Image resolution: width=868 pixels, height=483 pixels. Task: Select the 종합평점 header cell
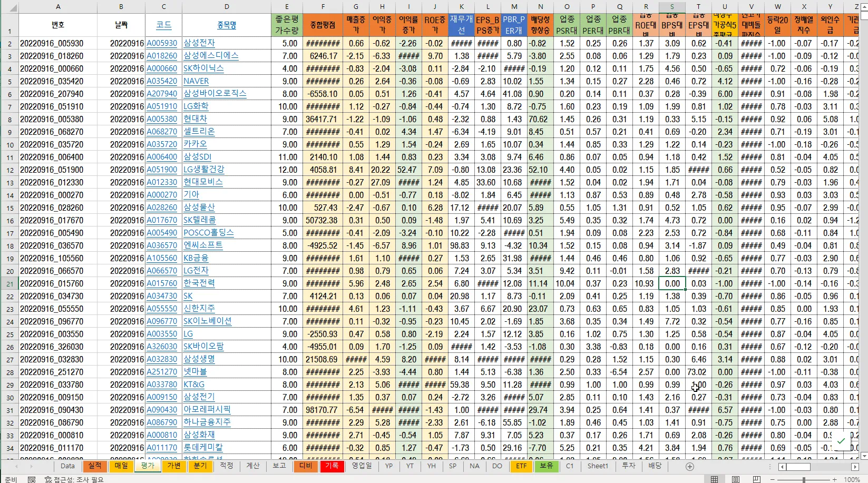323,25
